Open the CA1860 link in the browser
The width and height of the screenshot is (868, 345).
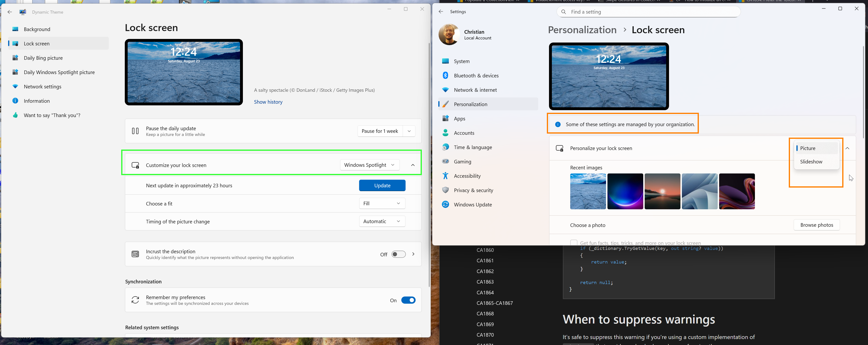(485, 250)
